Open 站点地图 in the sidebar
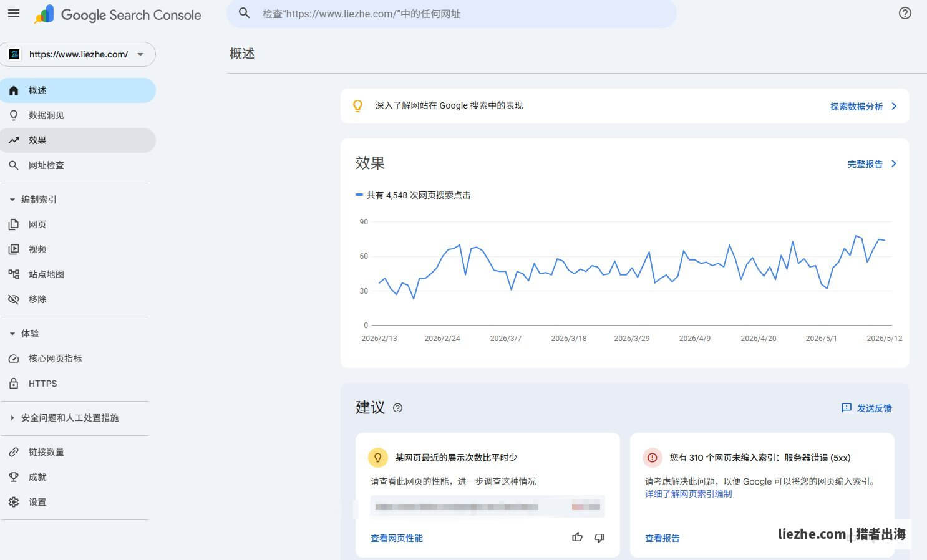The width and height of the screenshot is (927, 560). [x=78, y=274]
